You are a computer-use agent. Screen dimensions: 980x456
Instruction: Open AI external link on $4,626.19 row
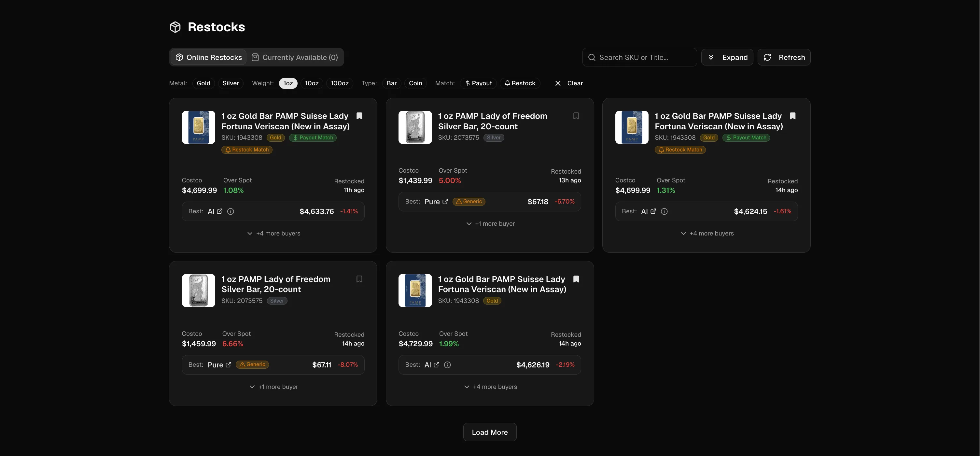[x=436, y=365]
